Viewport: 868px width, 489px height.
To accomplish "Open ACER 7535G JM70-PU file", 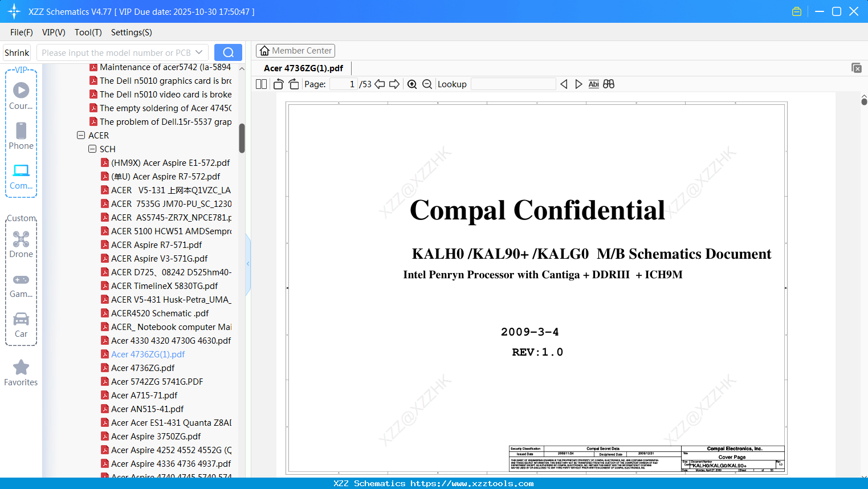I will [x=166, y=204].
